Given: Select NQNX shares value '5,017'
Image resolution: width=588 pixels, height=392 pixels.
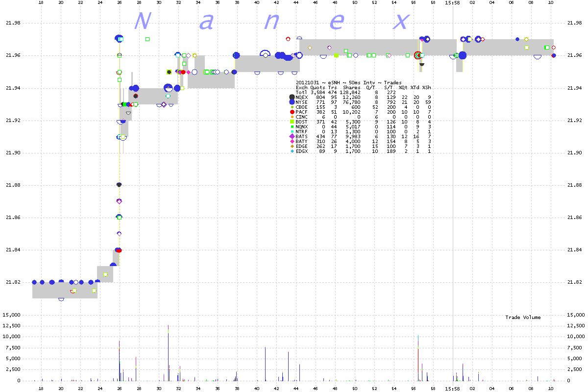Looking at the screenshot, I should click(353, 126).
